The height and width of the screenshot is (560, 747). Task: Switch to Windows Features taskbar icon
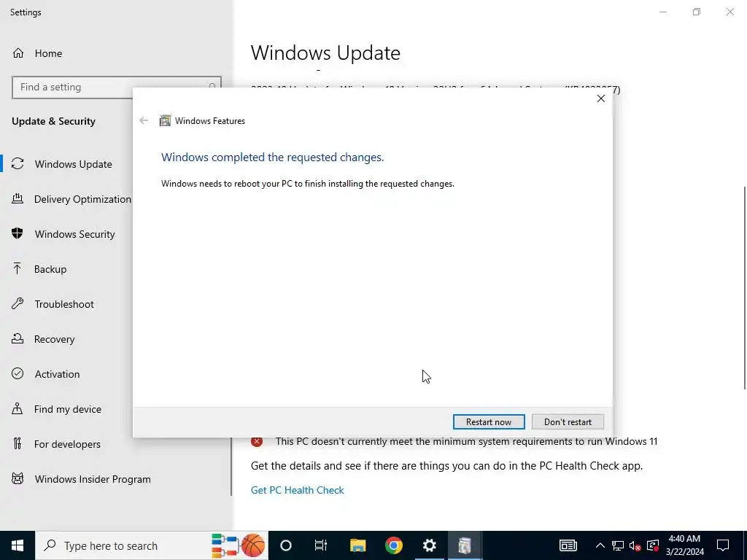pyautogui.click(x=465, y=545)
